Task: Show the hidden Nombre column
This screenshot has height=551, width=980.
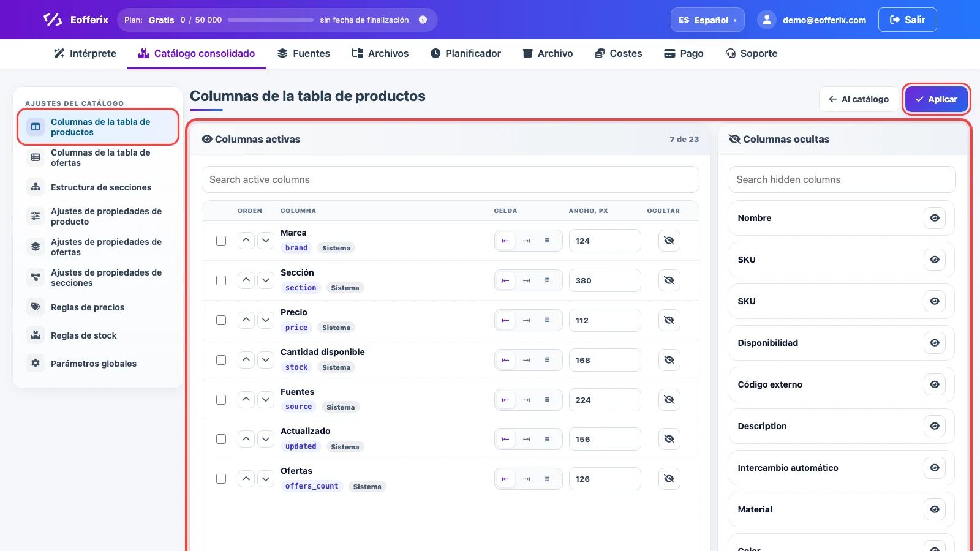Action: point(935,218)
